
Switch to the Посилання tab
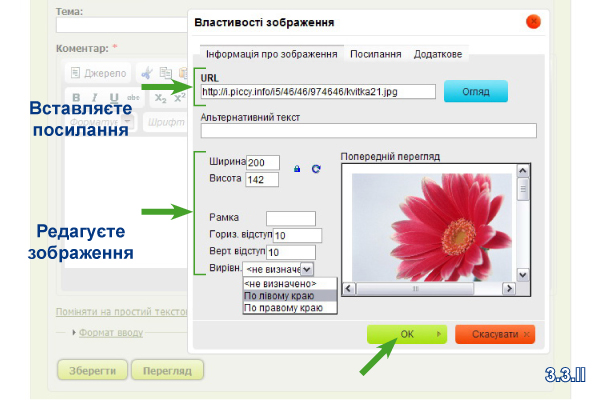378,54
